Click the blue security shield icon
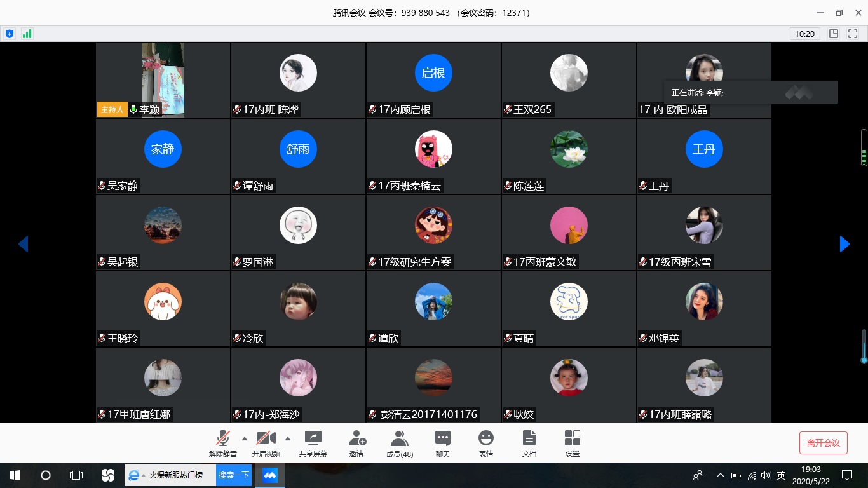Viewport: 868px width, 488px height. click(10, 34)
